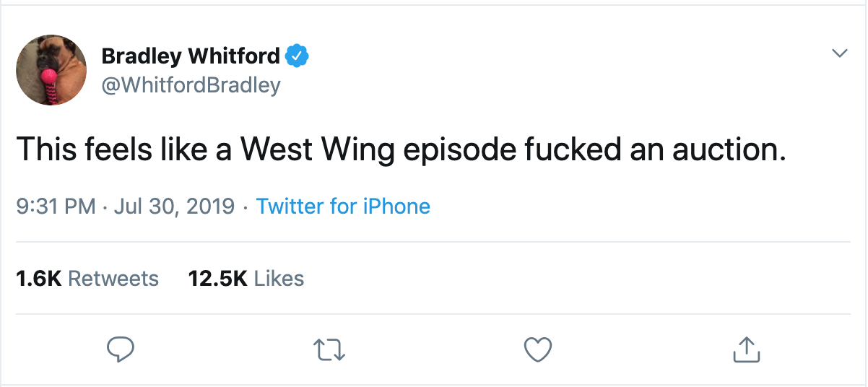This screenshot has width=868, height=387.
Task: Open the Twitter for iPhone source link
Action: [343, 206]
